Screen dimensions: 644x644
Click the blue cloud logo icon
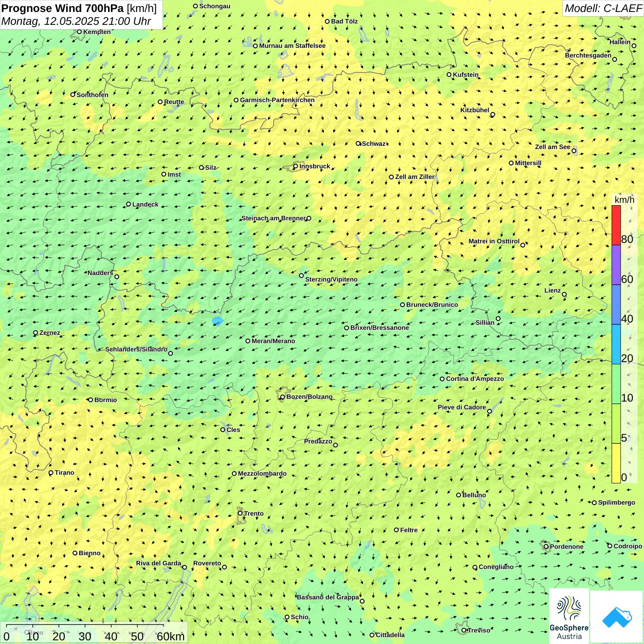click(x=617, y=617)
